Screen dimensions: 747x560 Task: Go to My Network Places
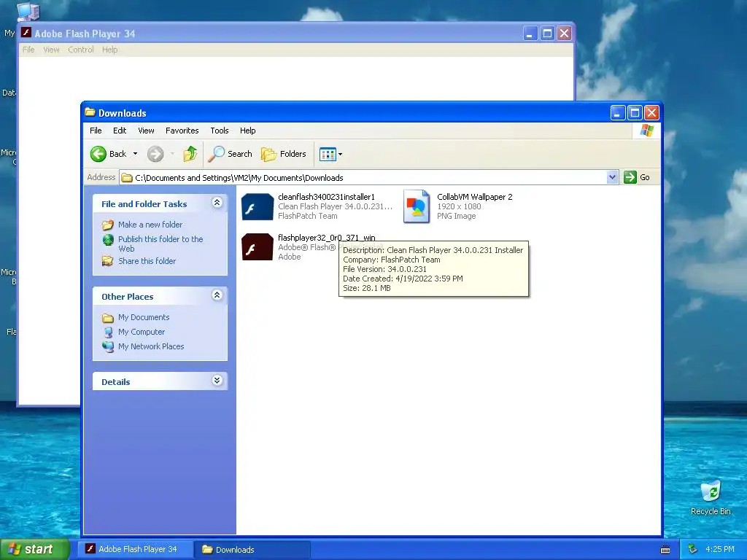(x=151, y=346)
